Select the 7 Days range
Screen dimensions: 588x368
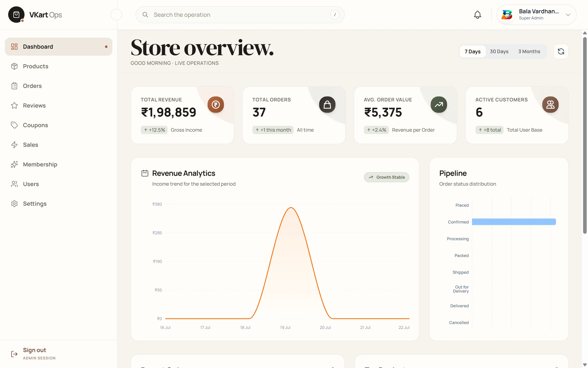[472, 51]
